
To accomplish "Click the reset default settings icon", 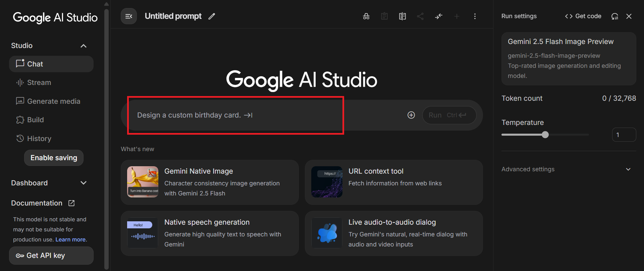I will tap(614, 16).
